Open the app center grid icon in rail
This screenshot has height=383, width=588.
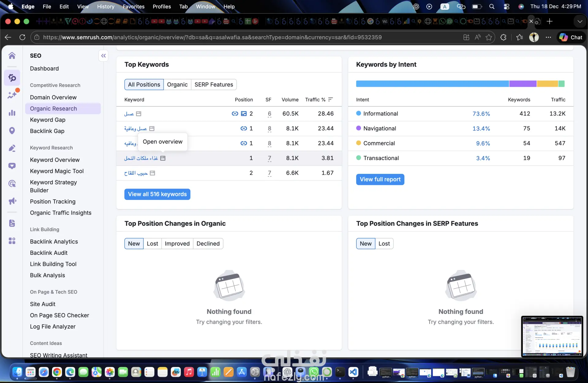pos(12,241)
